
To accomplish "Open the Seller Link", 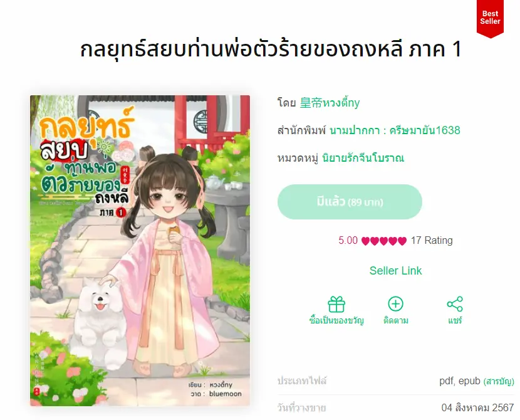I will pyautogui.click(x=395, y=271).
